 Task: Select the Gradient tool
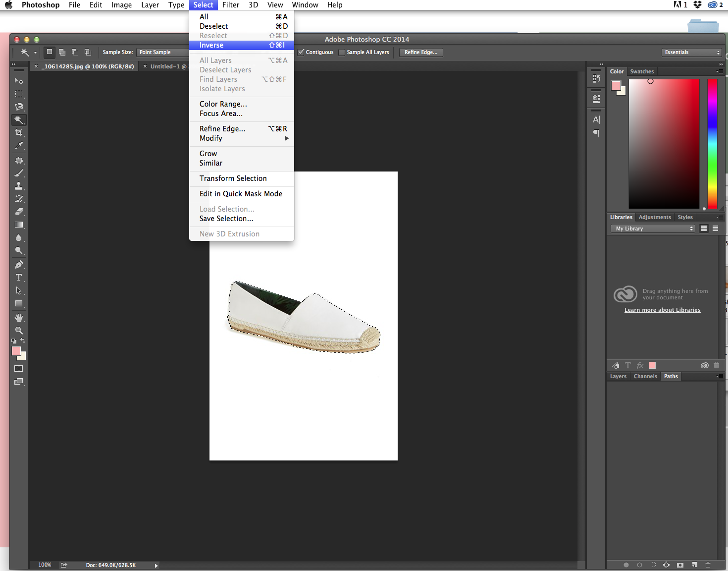(x=19, y=225)
